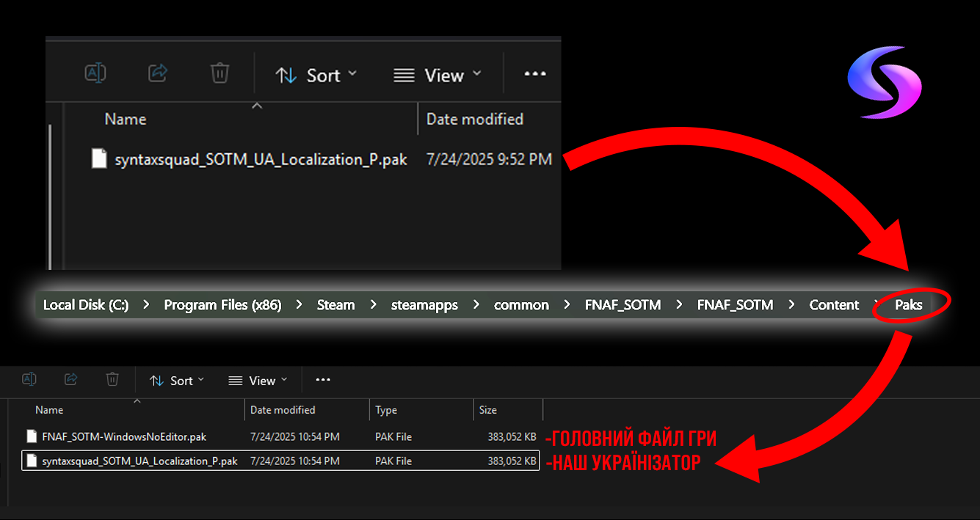Expand the chevron between the two FNAF_SOTM segments
Image resolution: width=980 pixels, height=520 pixels.
coord(679,305)
